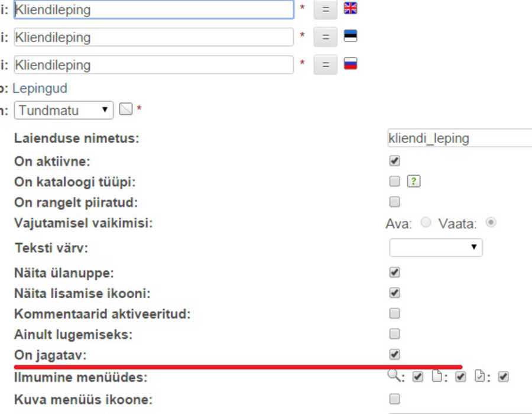Enable the Kommentaarid aktiveeritud checkbox
This screenshot has width=532, height=414.
[x=395, y=313]
